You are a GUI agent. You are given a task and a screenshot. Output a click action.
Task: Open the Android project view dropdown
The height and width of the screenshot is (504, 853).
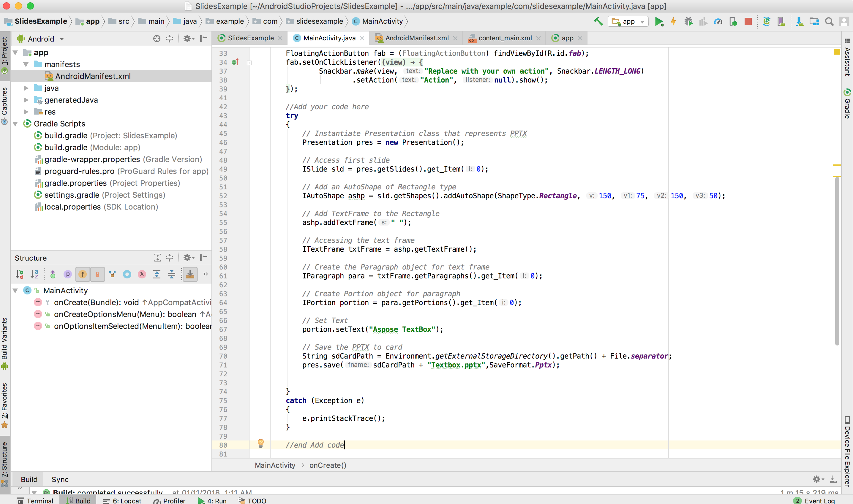pos(41,39)
